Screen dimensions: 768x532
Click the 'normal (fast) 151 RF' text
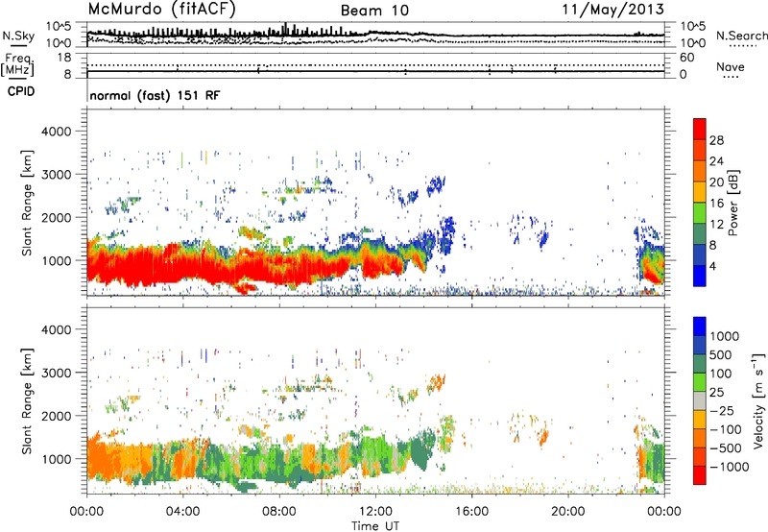coord(155,95)
